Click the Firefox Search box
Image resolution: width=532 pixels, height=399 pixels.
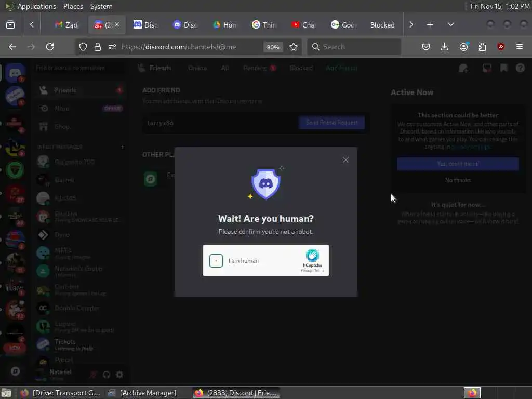click(x=354, y=47)
